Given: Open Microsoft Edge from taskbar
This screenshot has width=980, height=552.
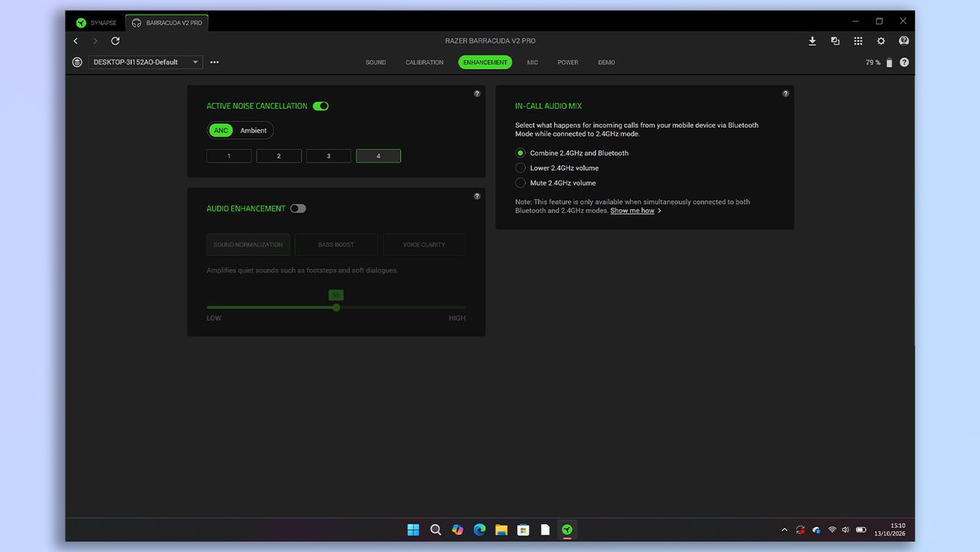Looking at the screenshot, I should point(479,530).
